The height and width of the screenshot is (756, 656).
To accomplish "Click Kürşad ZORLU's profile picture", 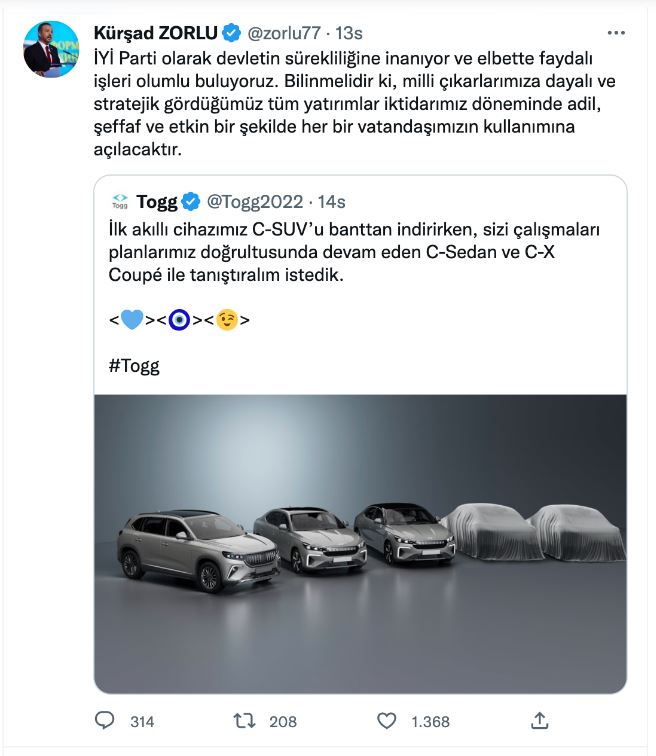I will (51, 48).
